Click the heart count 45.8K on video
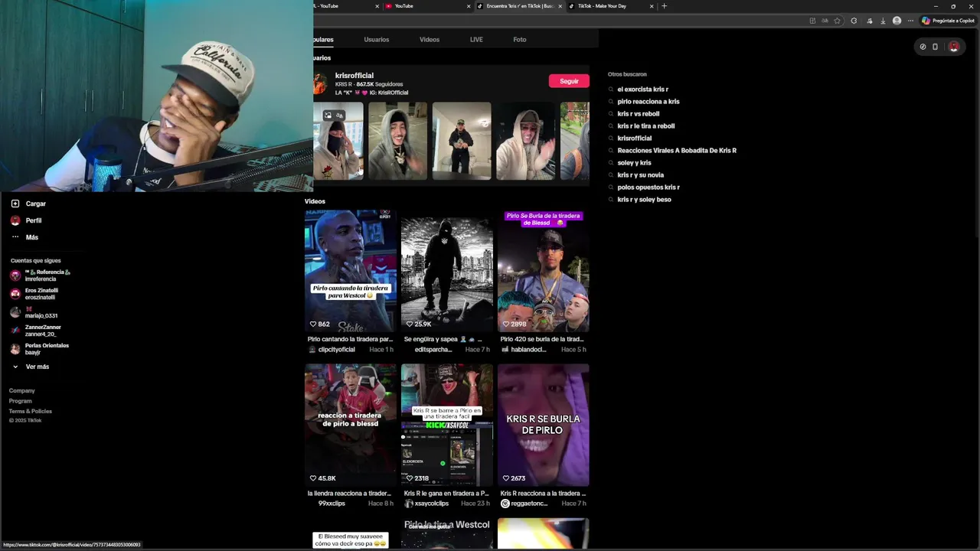This screenshot has height=551, width=980. click(322, 478)
